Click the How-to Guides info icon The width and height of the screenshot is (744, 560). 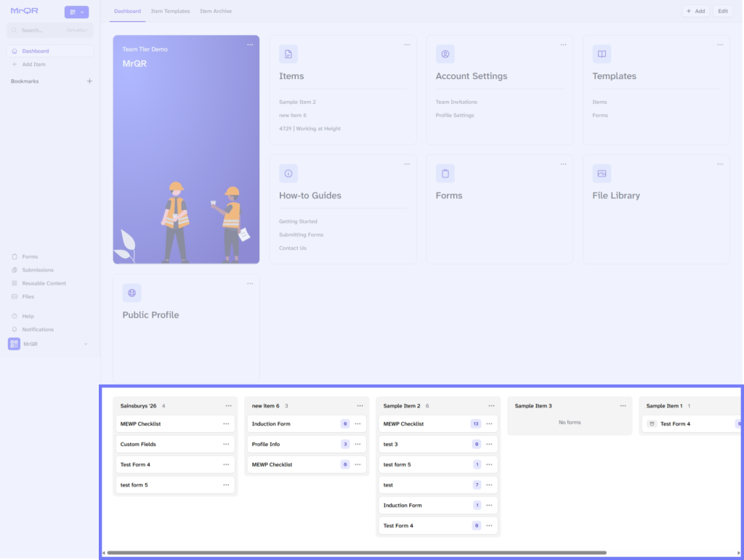click(288, 174)
